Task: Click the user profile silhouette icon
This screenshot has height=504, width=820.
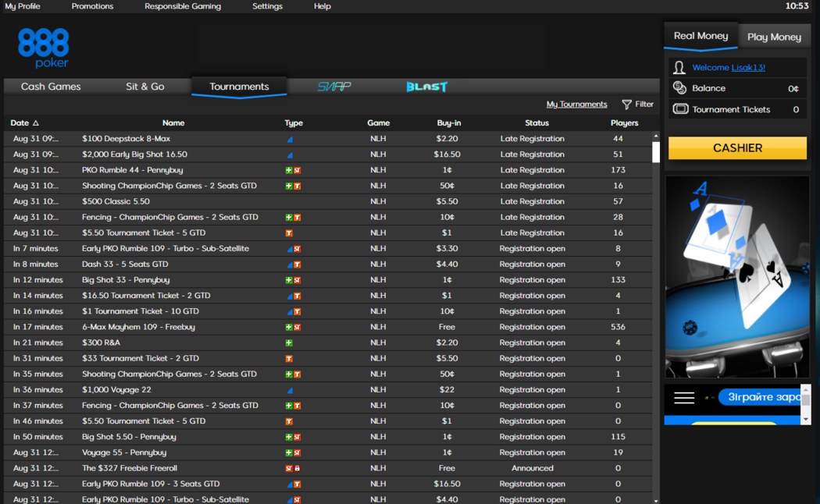Action: pyautogui.click(x=679, y=68)
